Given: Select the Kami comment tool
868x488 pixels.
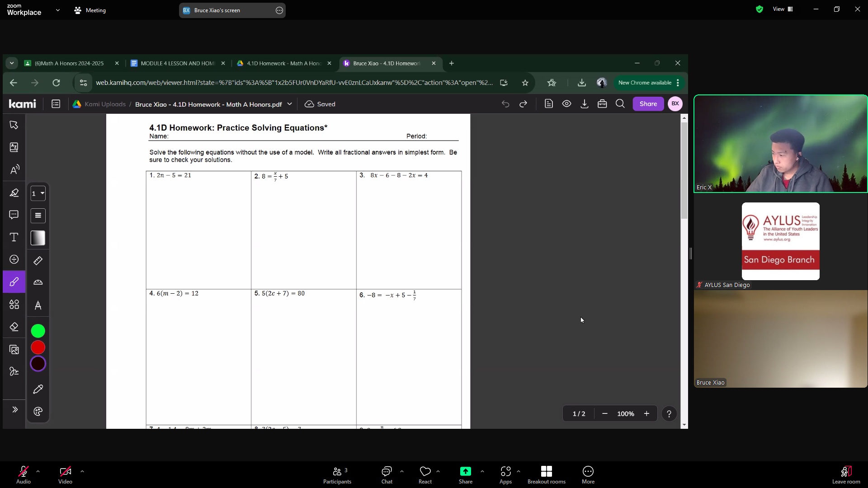Looking at the screenshot, I should pos(14,215).
